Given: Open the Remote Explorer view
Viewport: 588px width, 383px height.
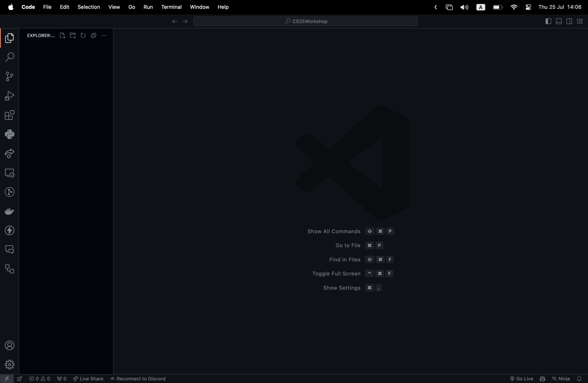Looking at the screenshot, I should 9,173.
